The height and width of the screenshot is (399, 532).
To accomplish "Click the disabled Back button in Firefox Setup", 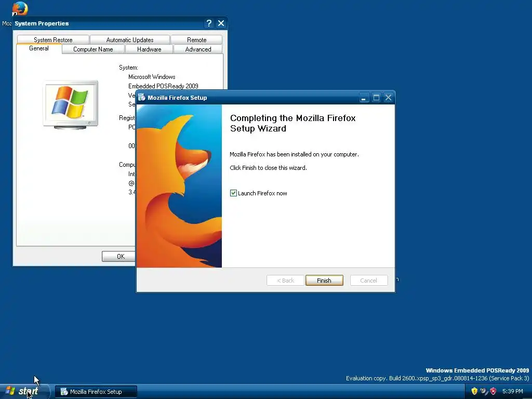I will point(285,280).
